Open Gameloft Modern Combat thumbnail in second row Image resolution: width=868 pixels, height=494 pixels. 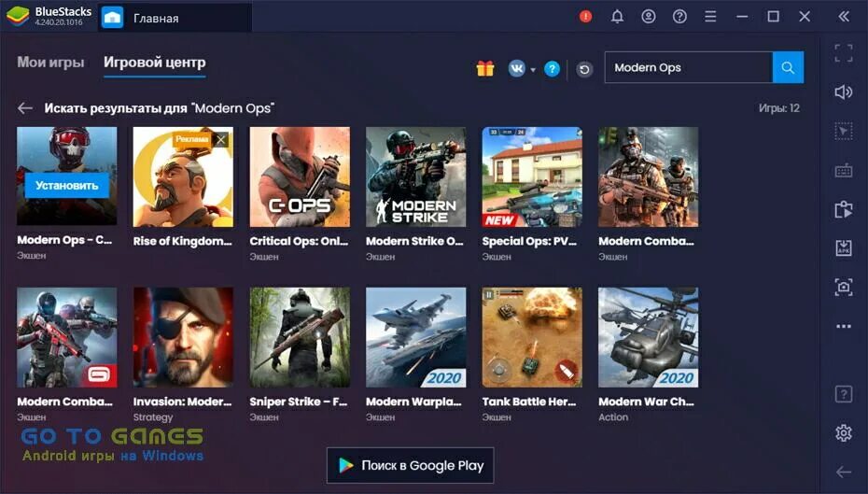67,337
